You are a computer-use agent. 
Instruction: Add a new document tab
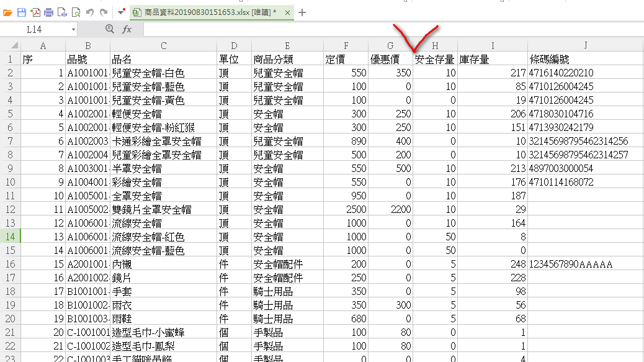pyautogui.click(x=302, y=13)
